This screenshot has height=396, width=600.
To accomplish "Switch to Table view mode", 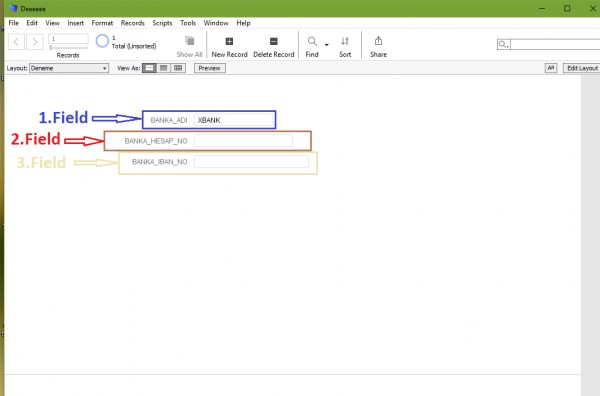I will (178, 68).
